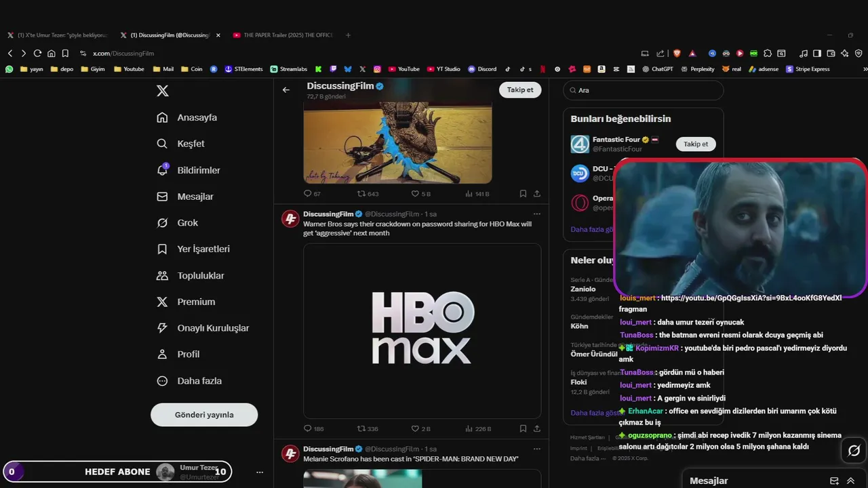
Task: Like guitar photo tweet (5 B)
Action: (420, 194)
